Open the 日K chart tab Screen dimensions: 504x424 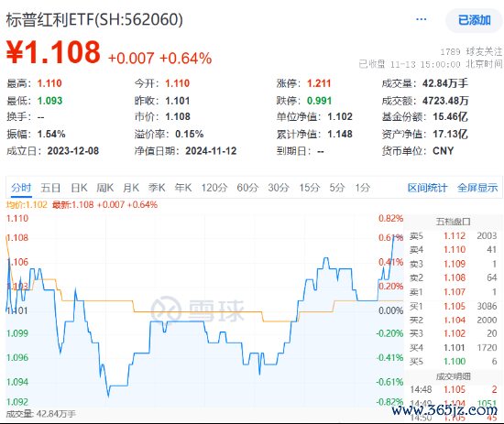pyautogui.click(x=79, y=188)
